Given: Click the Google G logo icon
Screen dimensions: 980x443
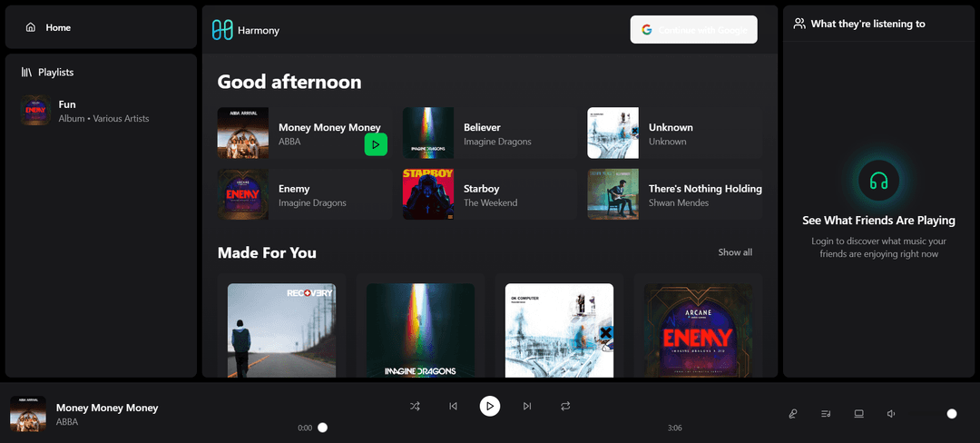Looking at the screenshot, I should (646, 30).
